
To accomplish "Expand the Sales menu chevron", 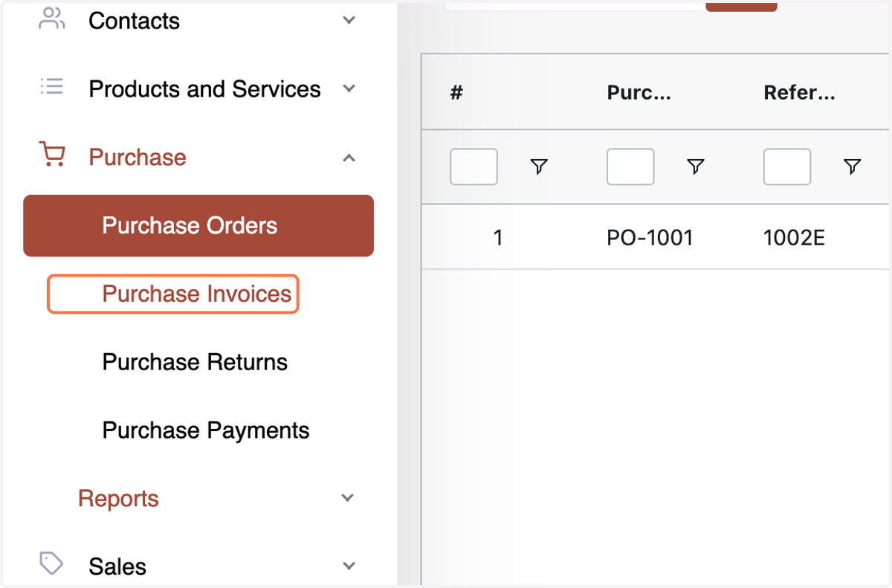I will click(349, 566).
